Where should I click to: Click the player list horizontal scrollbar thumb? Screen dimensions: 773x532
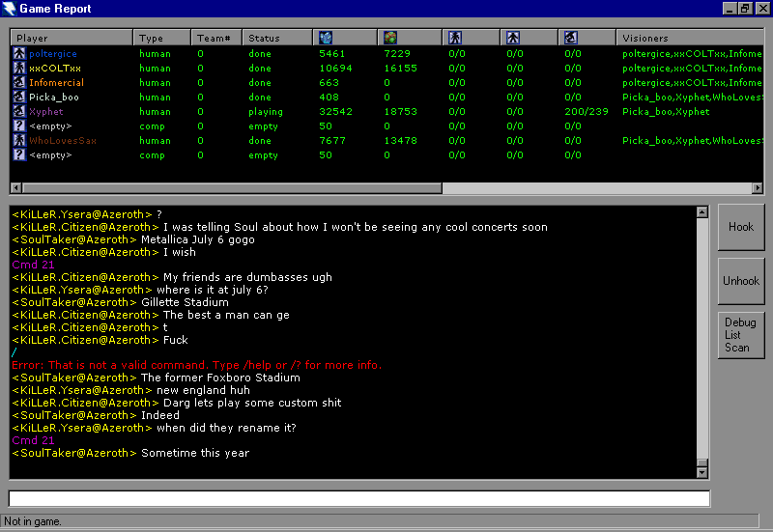(232, 187)
